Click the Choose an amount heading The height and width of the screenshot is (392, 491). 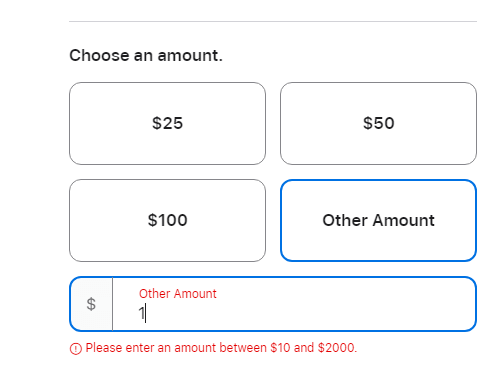pos(146,55)
